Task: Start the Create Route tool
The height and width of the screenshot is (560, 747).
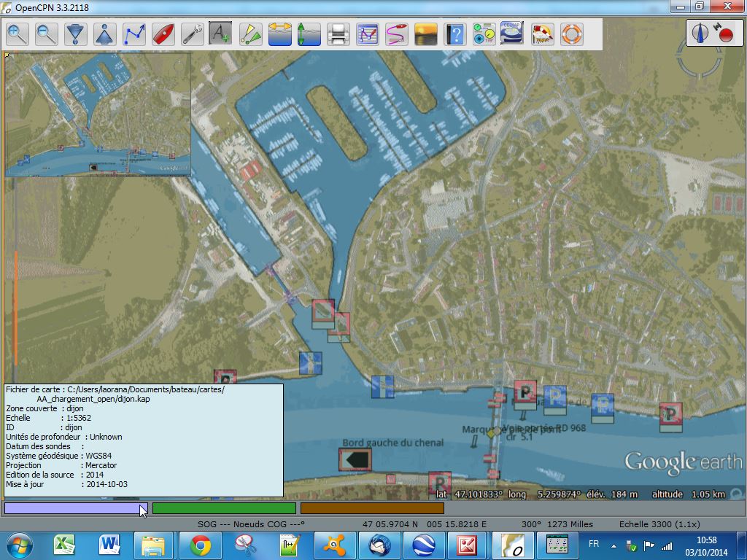Action: point(134,34)
